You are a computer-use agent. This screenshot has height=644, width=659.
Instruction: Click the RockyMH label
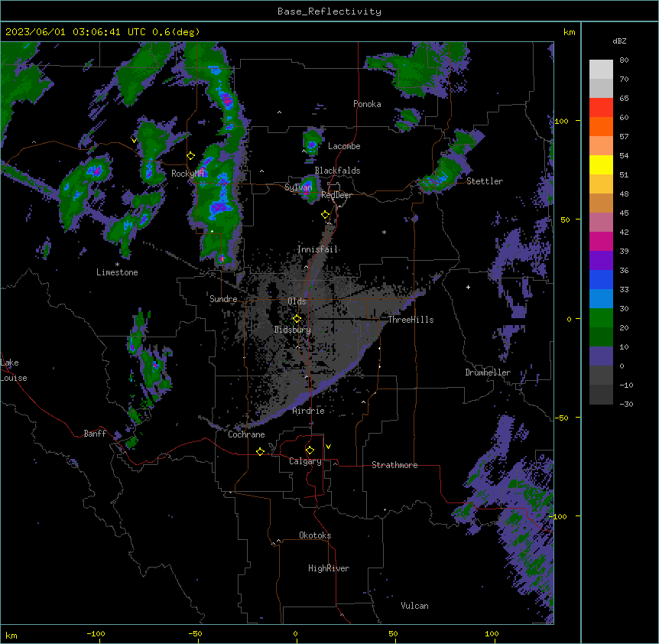point(187,174)
